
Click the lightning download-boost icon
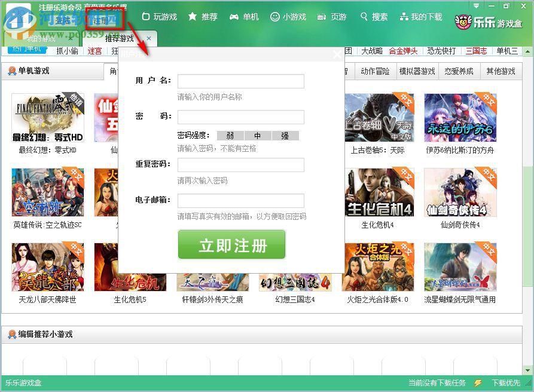click(x=477, y=383)
